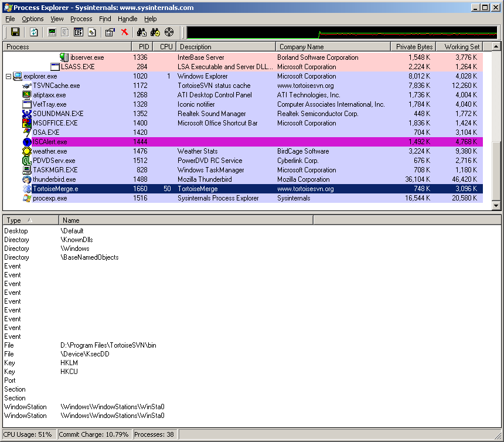Image resolution: width=504 pixels, height=442 pixels.
Task: Click the TSVNCache.exe turtle icon
Action: [27, 86]
